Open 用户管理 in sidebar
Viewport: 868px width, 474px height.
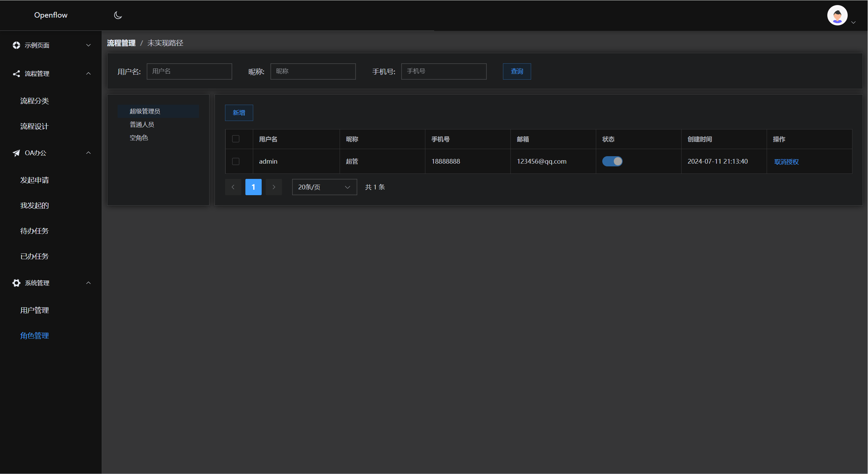click(x=35, y=310)
